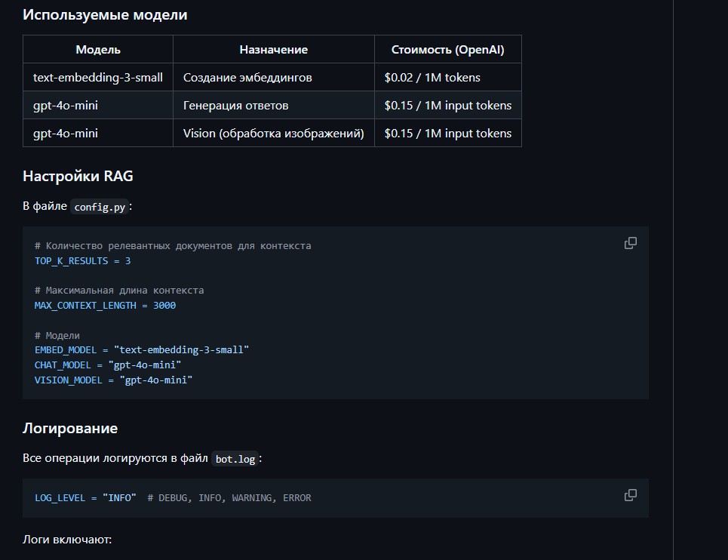
Task: Click the EMBED_MODEL code line
Action: 142,350
